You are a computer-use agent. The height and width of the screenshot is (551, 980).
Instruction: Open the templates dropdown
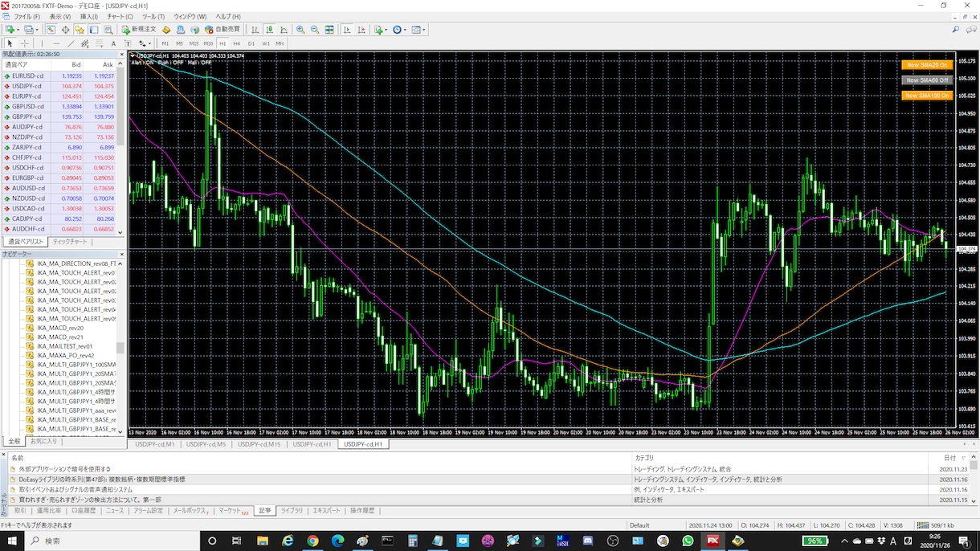coord(419,30)
